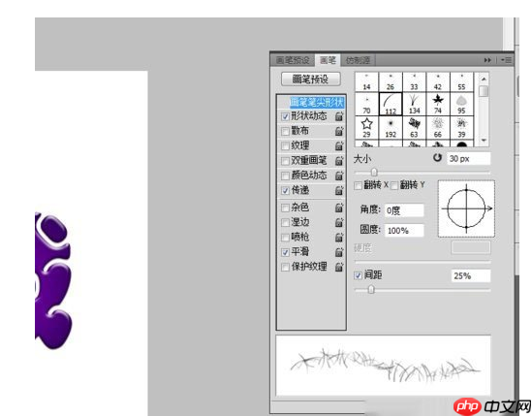Enable the 散布 checkbox
Viewport: 532px width, 416px height.
[x=285, y=132]
